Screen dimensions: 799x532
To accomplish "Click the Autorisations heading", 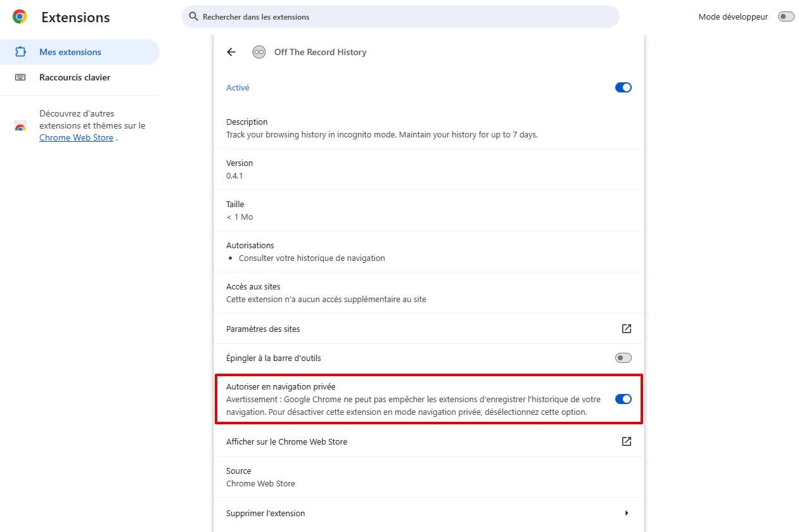I will point(250,245).
